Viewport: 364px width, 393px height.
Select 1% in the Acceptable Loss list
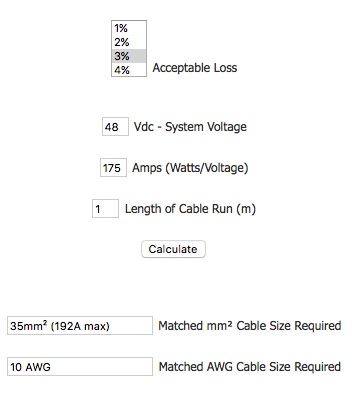129,28
